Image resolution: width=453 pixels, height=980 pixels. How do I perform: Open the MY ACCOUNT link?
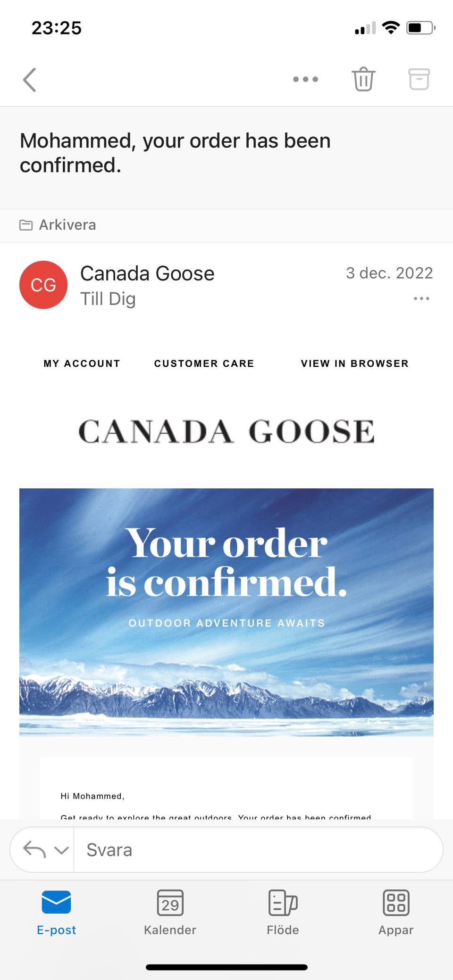(82, 363)
